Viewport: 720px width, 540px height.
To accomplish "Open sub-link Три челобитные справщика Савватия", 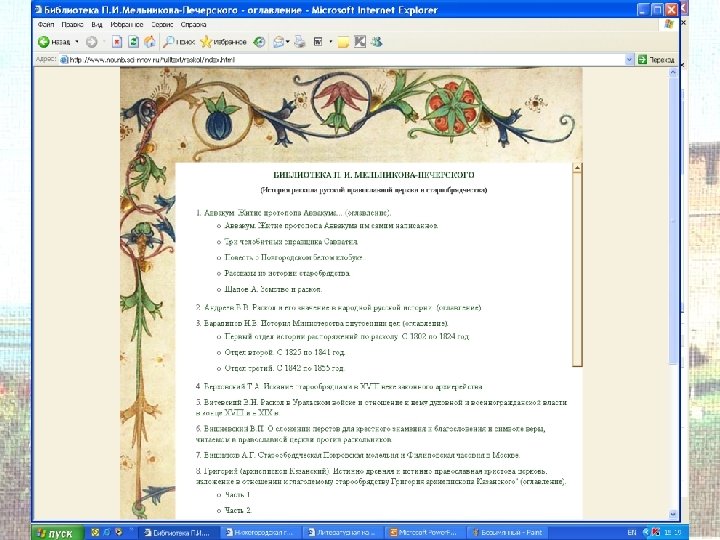I will [291, 242].
